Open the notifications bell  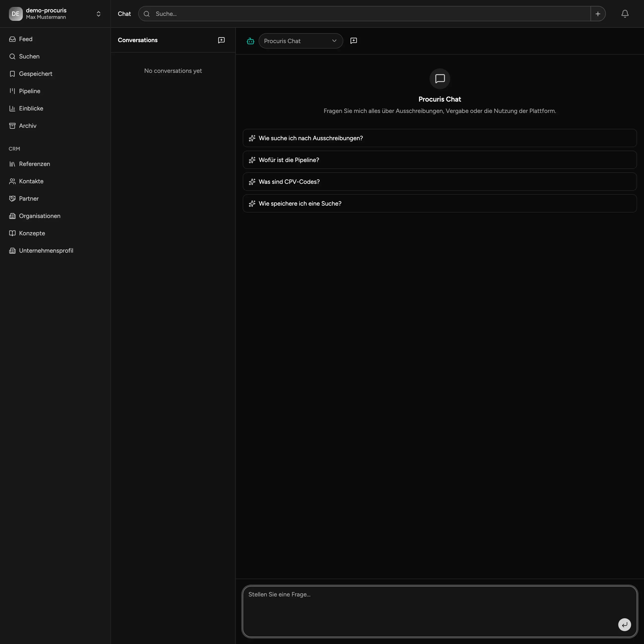point(625,14)
